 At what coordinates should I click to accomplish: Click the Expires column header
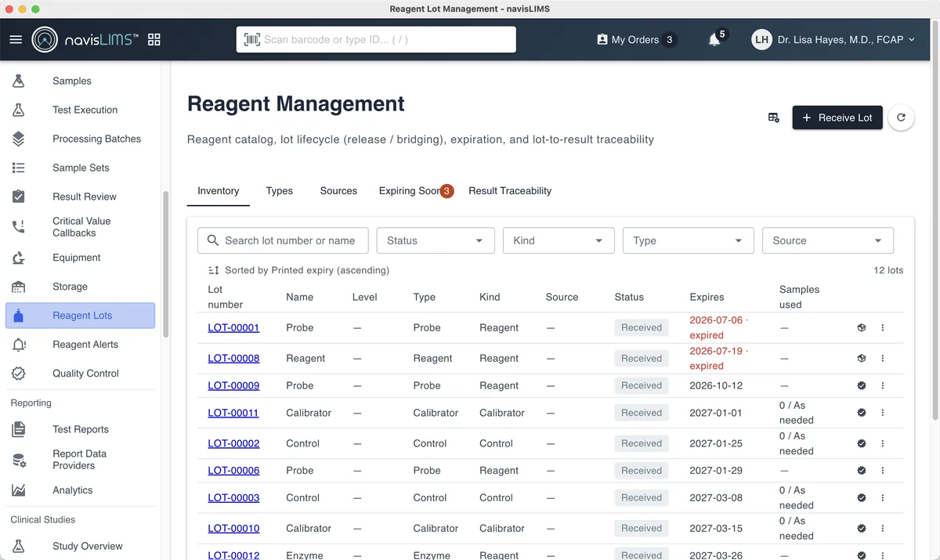707,297
